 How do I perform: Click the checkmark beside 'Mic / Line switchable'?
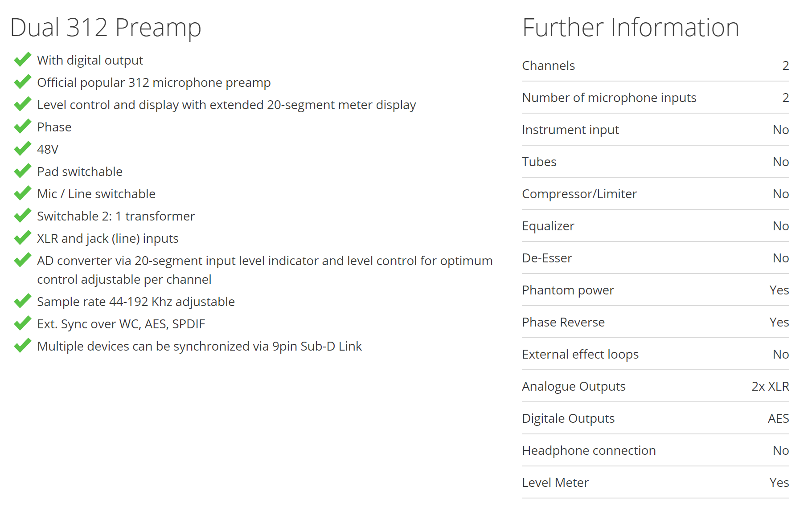23,193
